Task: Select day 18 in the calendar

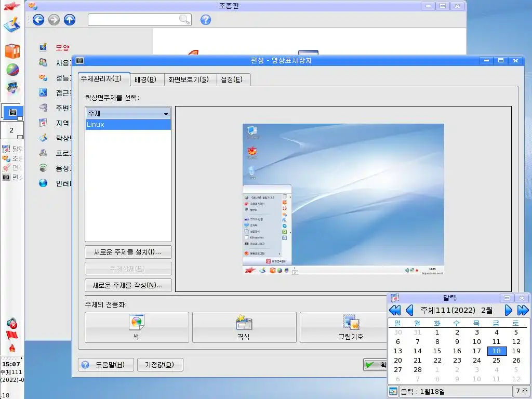Action: pyautogui.click(x=497, y=351)
